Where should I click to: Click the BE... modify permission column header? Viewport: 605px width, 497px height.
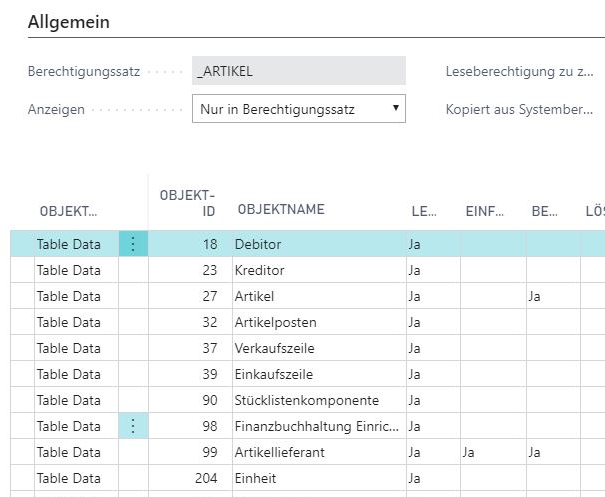tap(544, 211)
